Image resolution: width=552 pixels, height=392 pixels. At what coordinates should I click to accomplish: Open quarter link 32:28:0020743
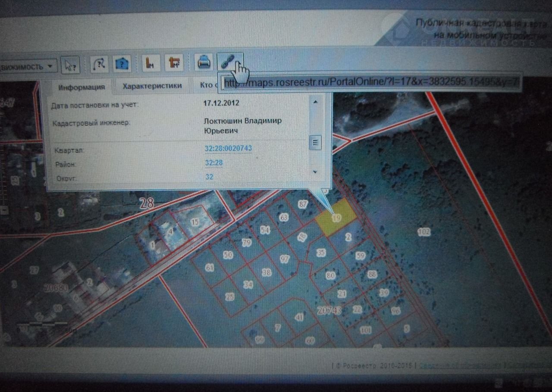pyautogui.click(x=228, y=148)
